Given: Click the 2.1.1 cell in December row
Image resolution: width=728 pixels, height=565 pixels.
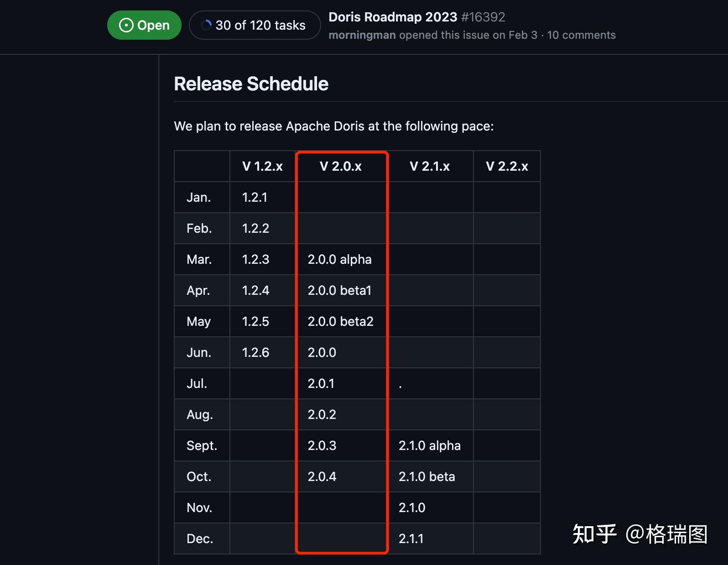Looking at the screenshot, I should click(x=411, y=539).
